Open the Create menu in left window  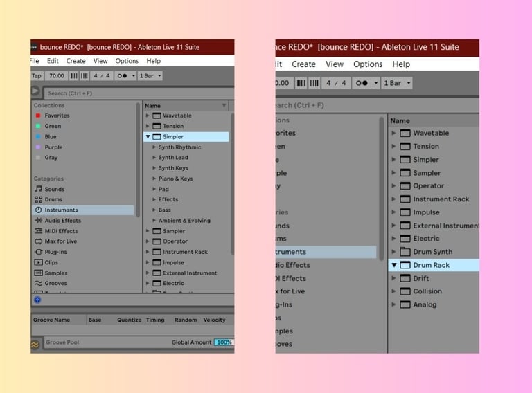click(76, 61)
